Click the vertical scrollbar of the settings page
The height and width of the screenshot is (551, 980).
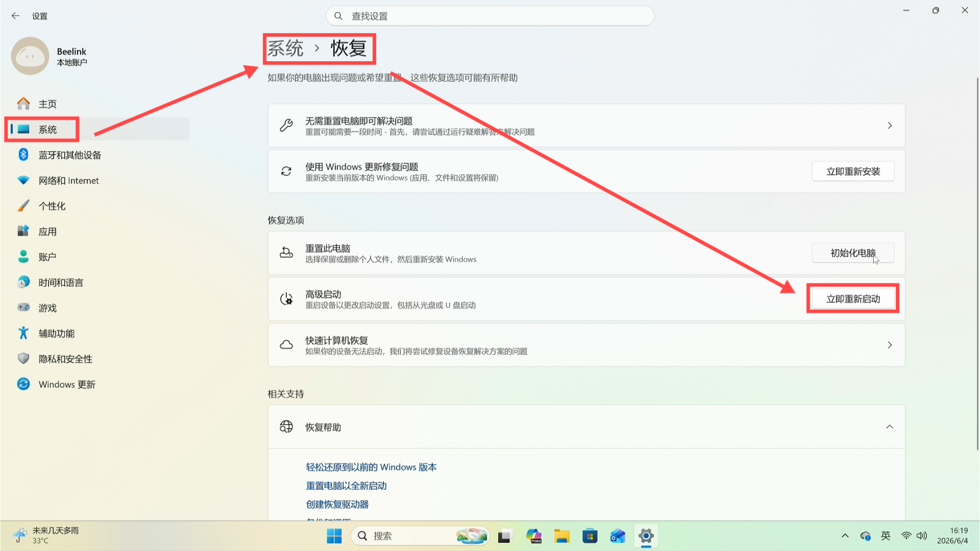(978, 264)
